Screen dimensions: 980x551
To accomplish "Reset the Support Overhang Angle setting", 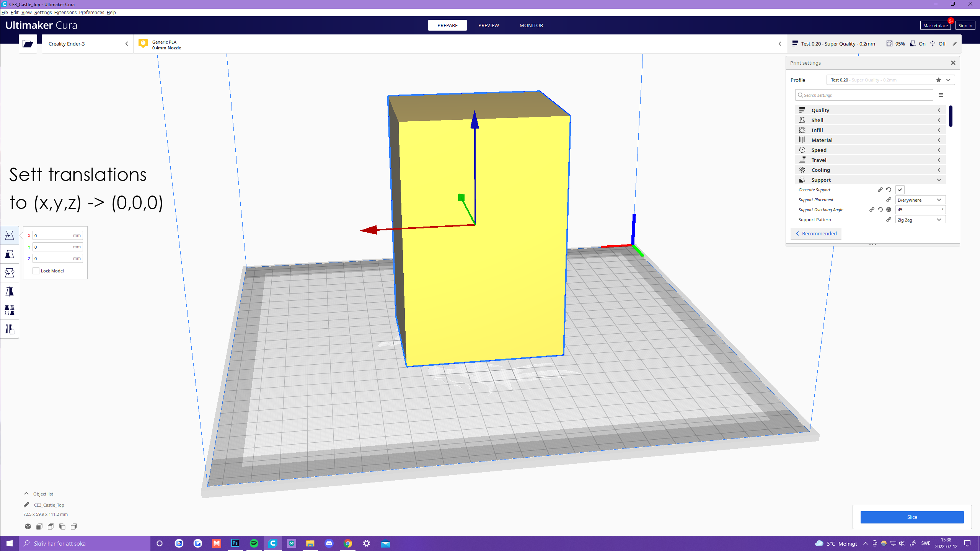I will 880,210.
